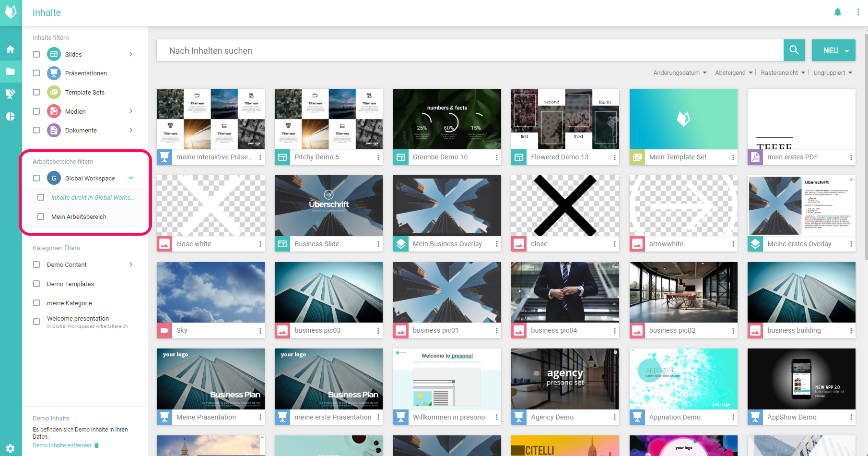
Task: Open the Appnation Demo thumbnail
Action: click(x=683, y=379)
